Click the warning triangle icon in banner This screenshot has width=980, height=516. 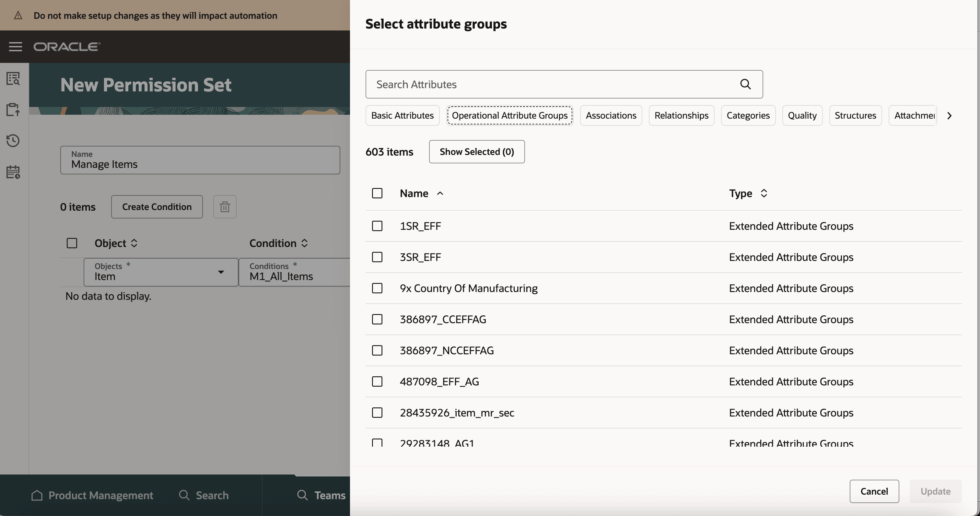click(x=18, y=16)
